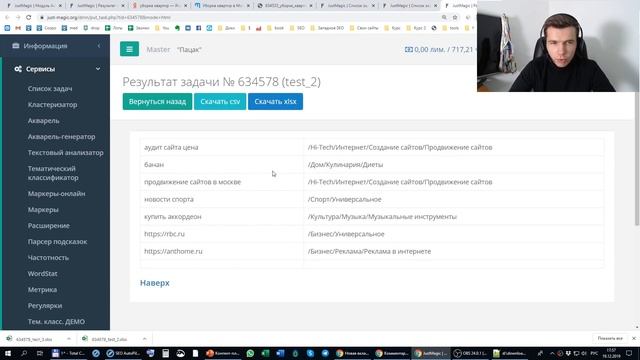Switch to OBS window on taskbar
The height and width of the screenshot is (360, 640).
click(x=471, y=353)
